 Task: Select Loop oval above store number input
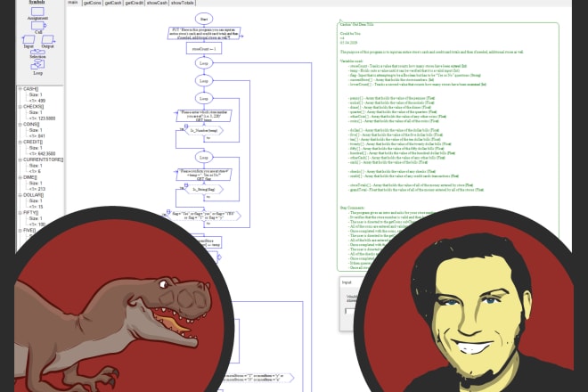click(x=204, y=98)
